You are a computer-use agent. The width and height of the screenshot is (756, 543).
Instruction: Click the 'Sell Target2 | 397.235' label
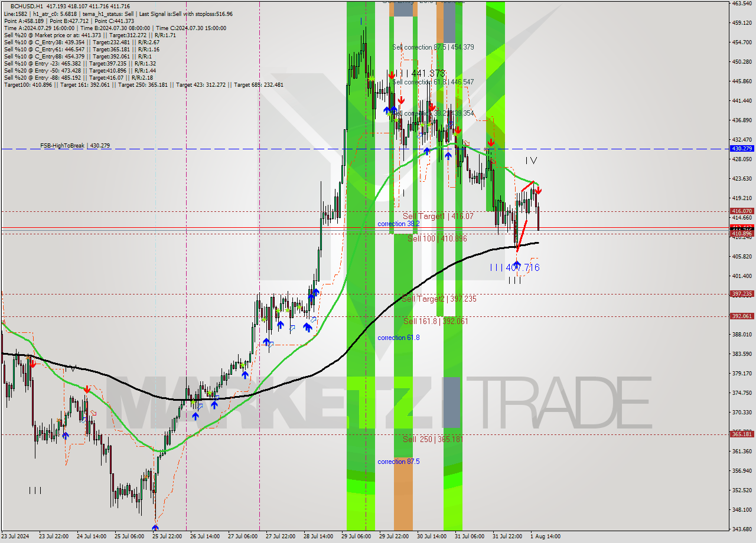coord(439,299)
